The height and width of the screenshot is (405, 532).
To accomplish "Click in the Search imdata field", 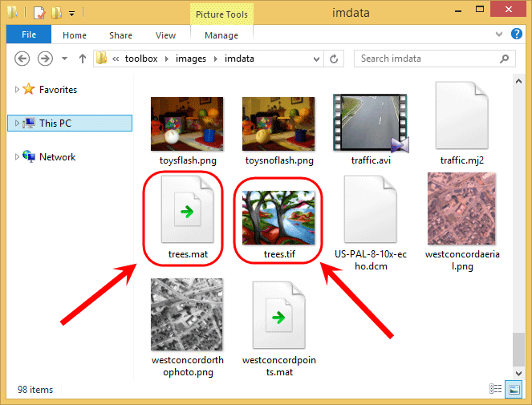I will click(428, 59).
